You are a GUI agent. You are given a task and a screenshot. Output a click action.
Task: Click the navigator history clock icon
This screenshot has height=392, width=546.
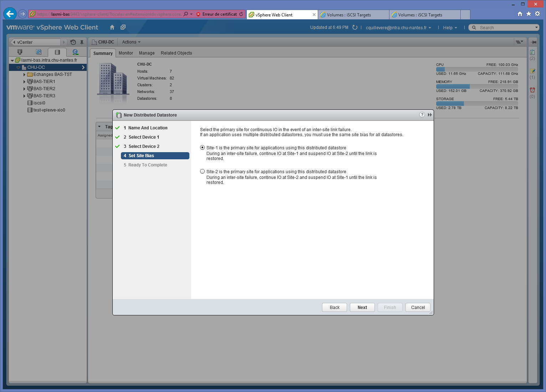tap(73, 42)
